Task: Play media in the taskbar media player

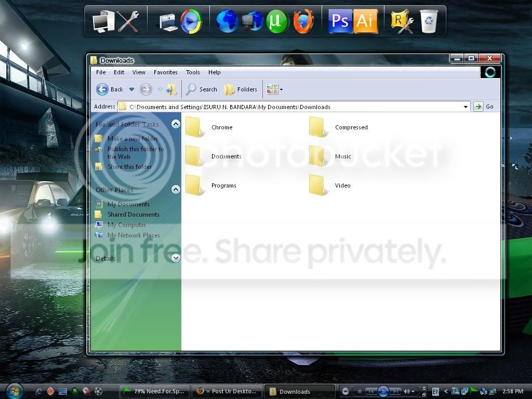Action: tap(383, 391)
